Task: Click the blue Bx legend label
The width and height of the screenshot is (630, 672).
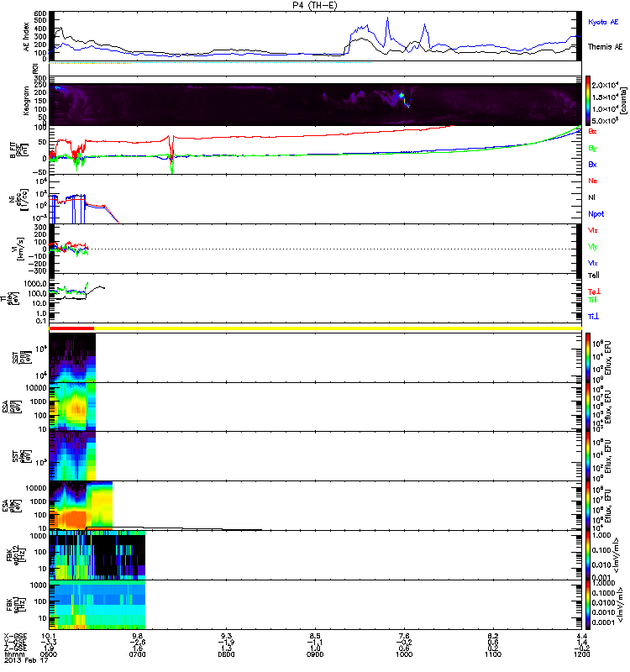Action: point(592,165)
